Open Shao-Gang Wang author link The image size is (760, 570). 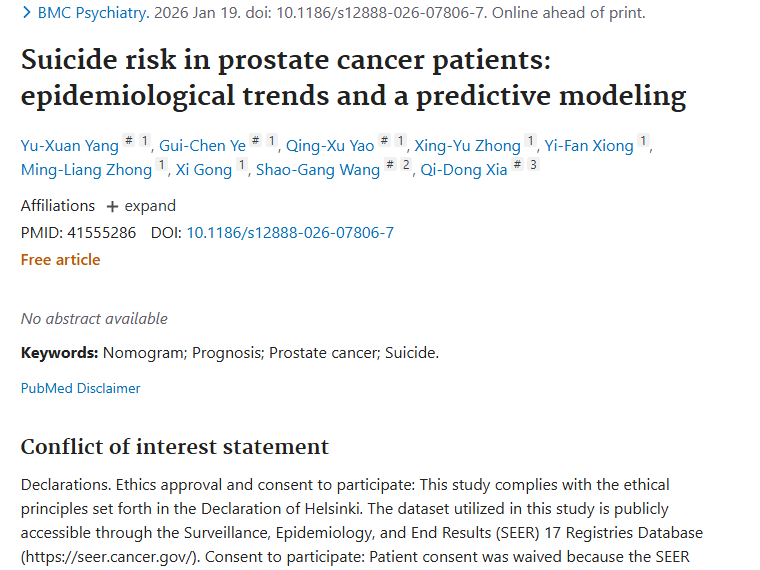(x=318, y=170)
